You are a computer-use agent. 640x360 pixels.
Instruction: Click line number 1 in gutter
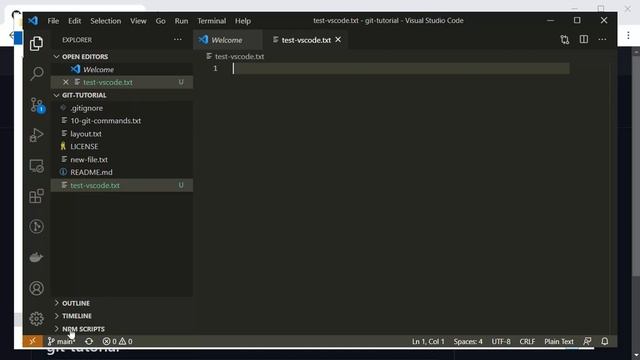pos(215,69)
